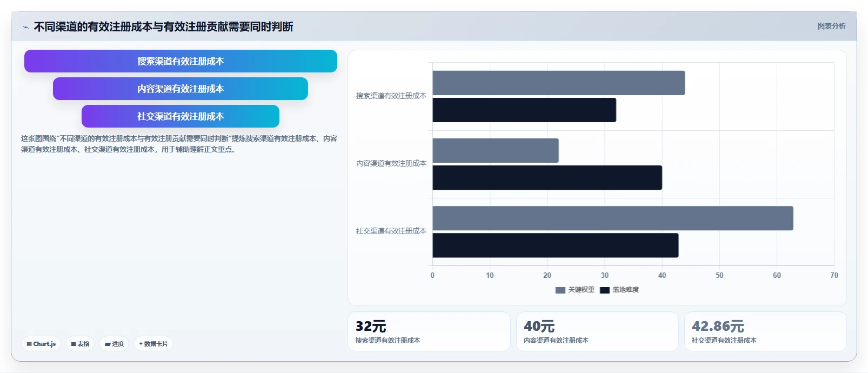Click the y-axis label 搜索渠道有效注册成本
This screenshot has height=373, width=868.
391,96
